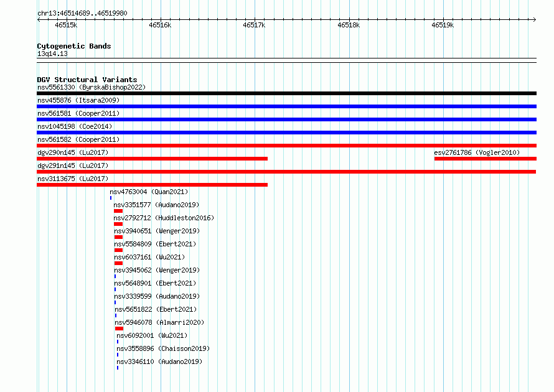Click the black nsv5561330 variant bar
Viewport: 554px width, 392px height.
[x=286, y=93]
